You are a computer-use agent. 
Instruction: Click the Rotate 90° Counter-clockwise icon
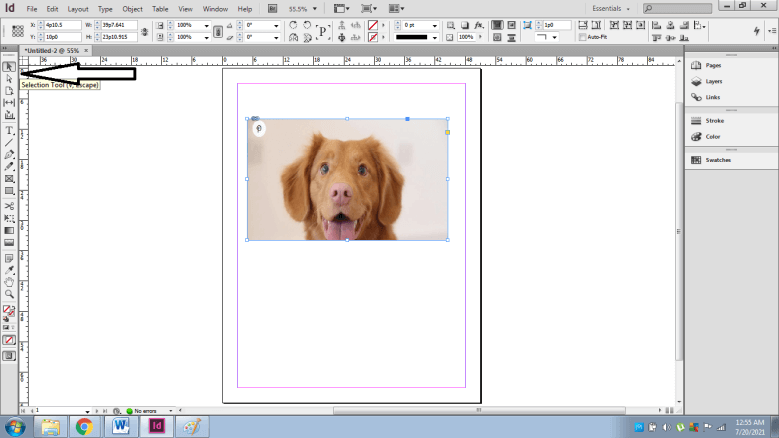307,25
